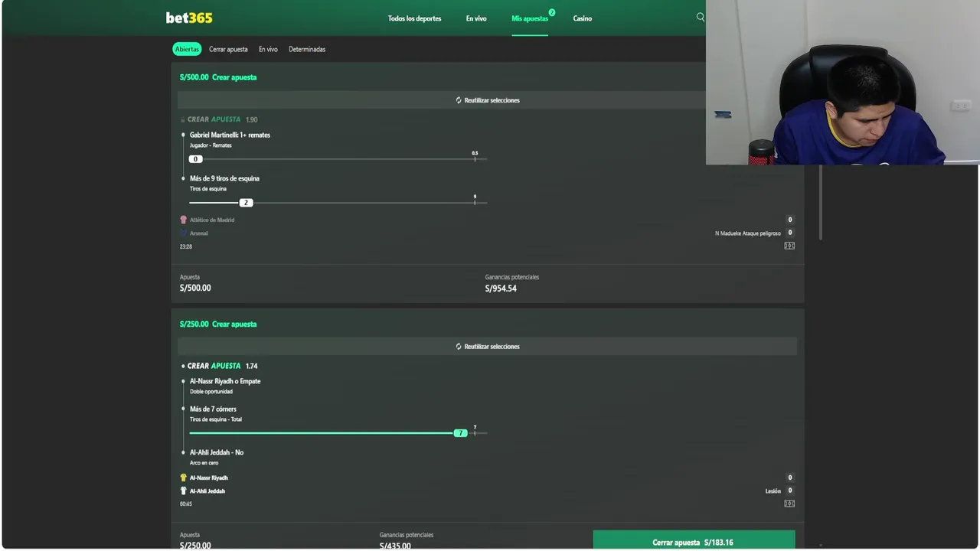Click Al-Nassr Riyadh o Empate selection
Viewport: 980px width, 551px height.
tap(225, 381)
